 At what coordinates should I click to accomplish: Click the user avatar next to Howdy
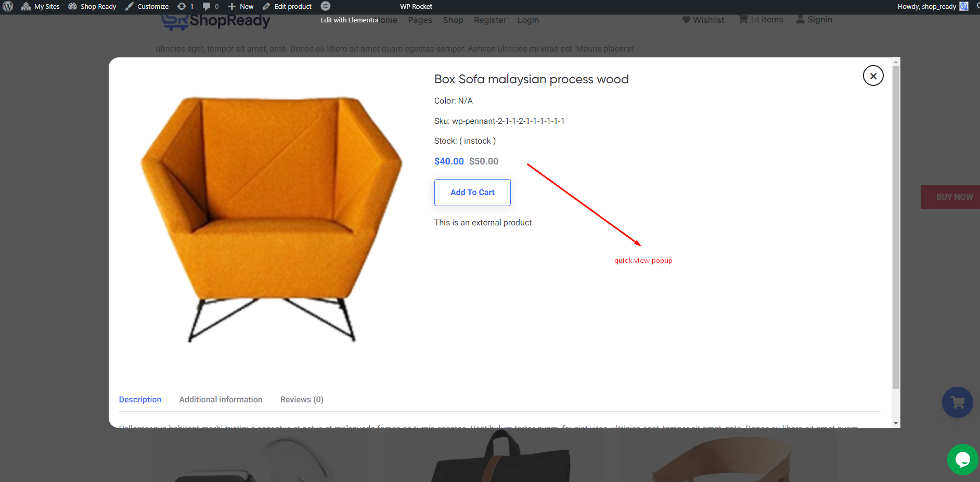pos(964,6)
